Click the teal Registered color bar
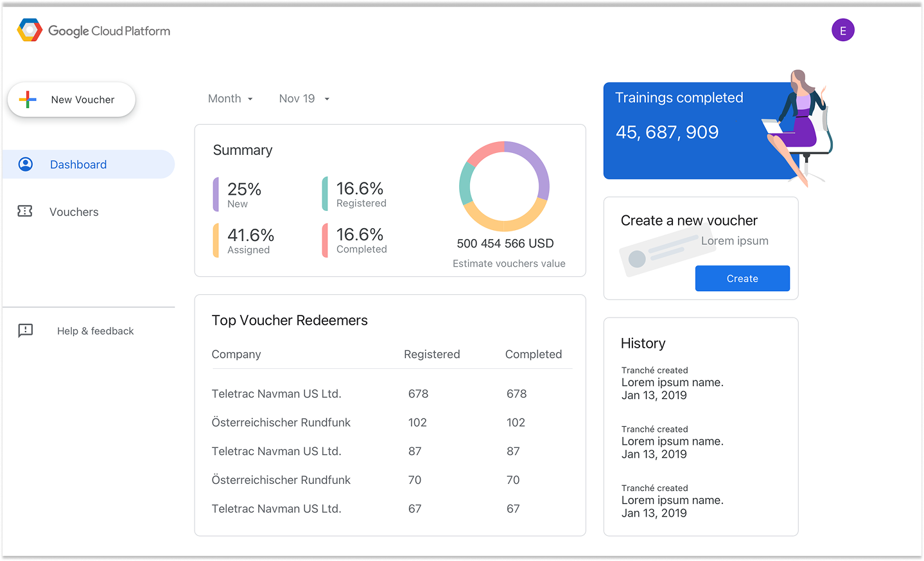This screenshot has height=561, width=924. point(325,194)
